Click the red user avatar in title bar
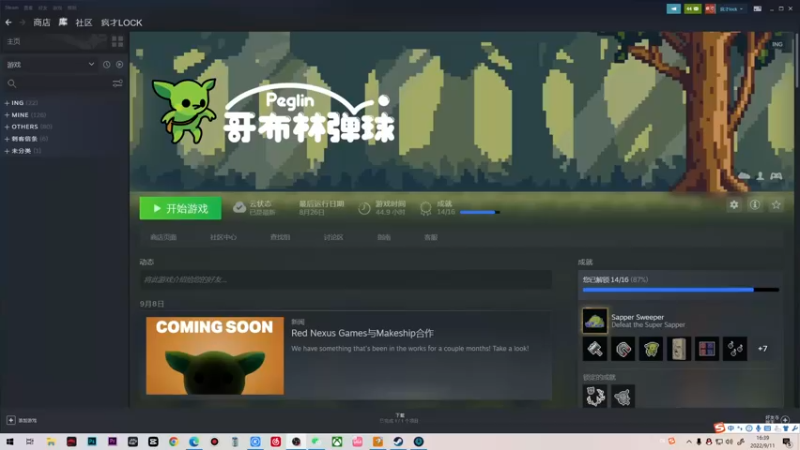 [710, 9]
